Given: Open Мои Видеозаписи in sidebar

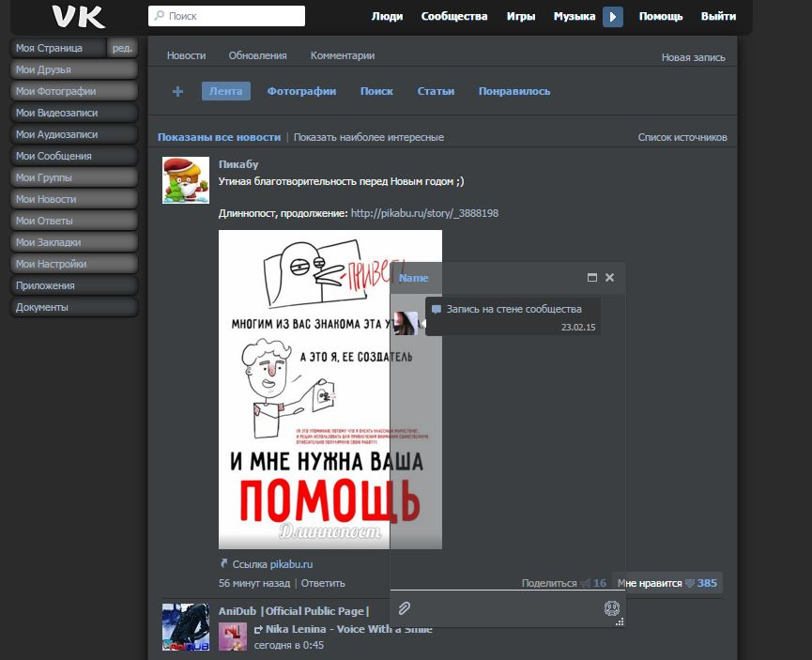Looking at the screenshot, I should click(74, 113).
